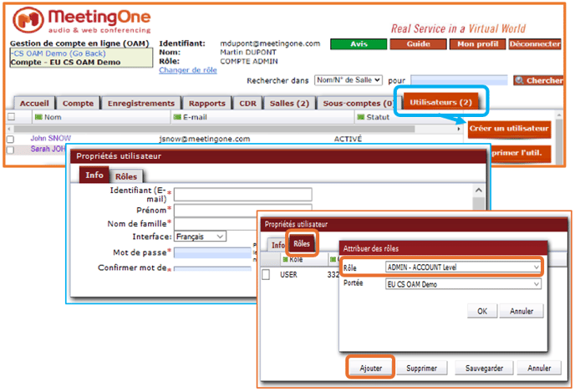Click the Confirmer mot de passe field
This screenshot has height=392, width=575.
pyautogui.click(x=212, y=268)
